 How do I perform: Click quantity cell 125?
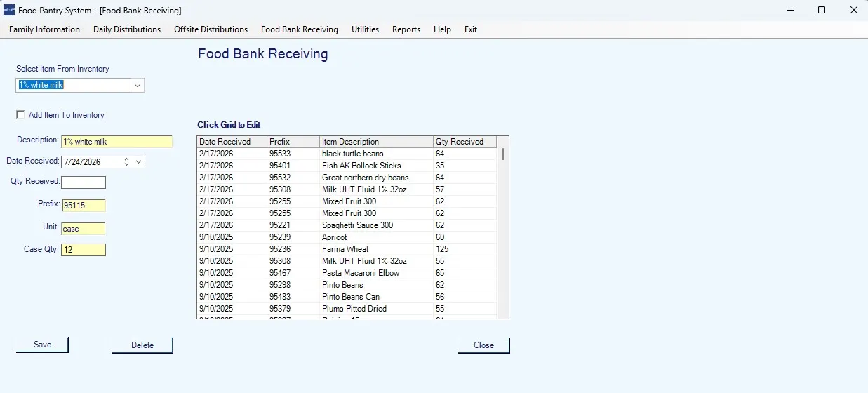pyautogui.click(x=465, y=249)
